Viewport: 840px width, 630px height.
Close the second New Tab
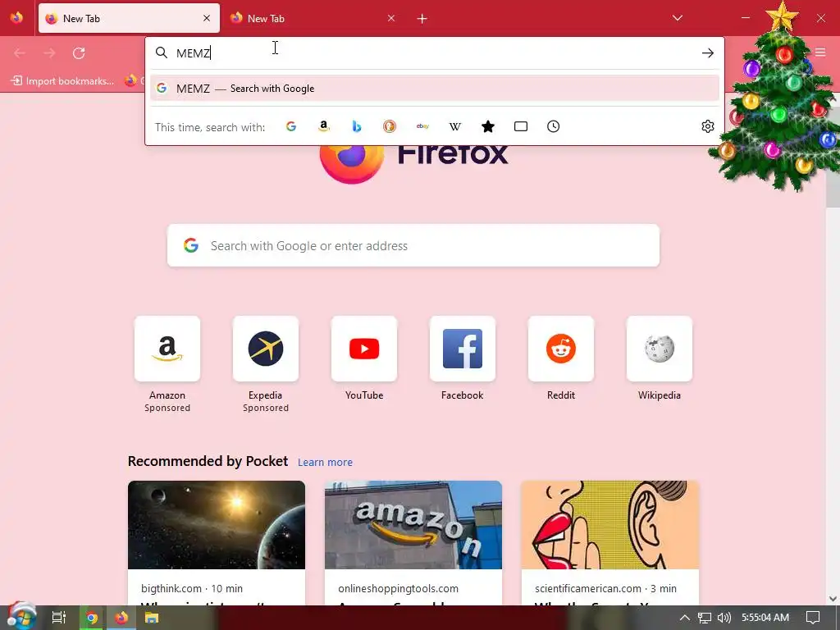(x=391, y=18)
